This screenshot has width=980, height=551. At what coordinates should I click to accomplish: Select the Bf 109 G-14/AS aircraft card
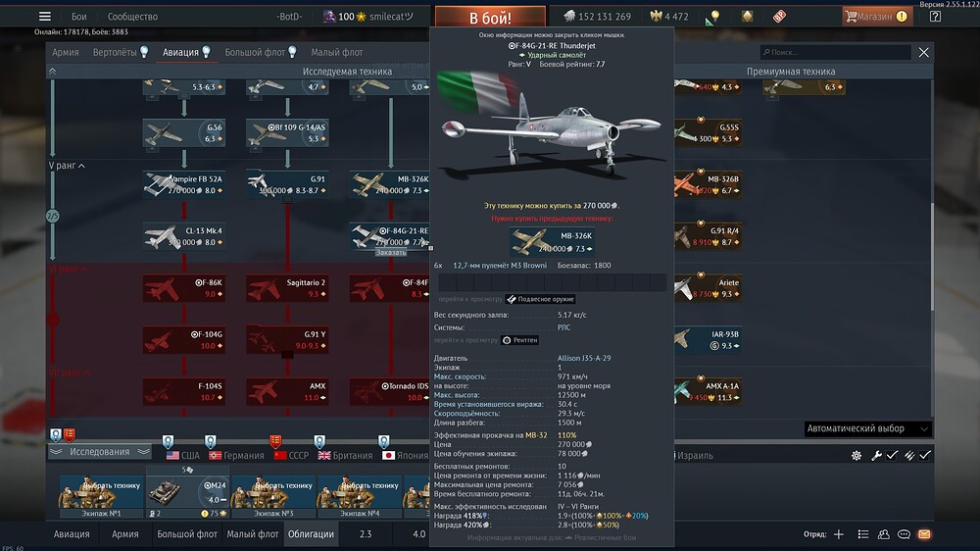point(287,132)
